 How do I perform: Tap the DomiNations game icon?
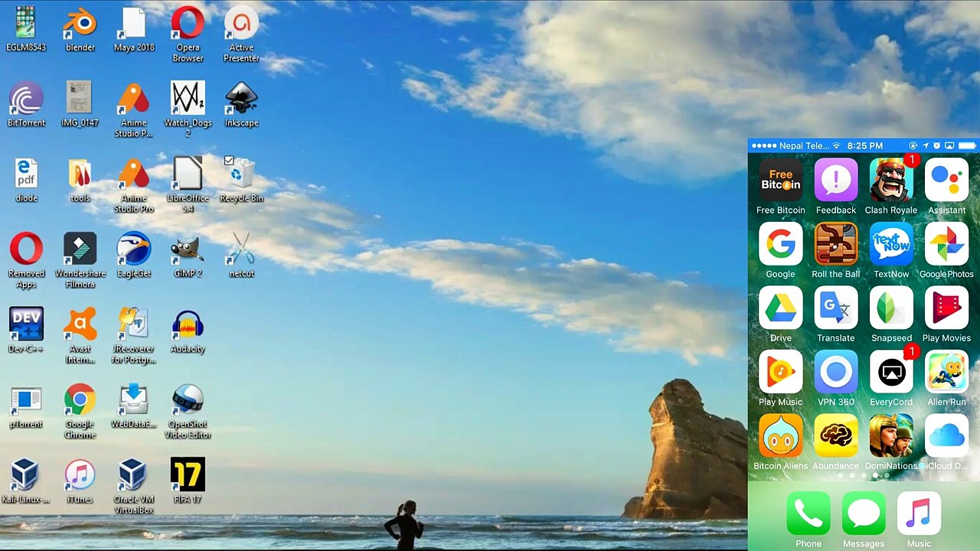[x=891, y=436]
